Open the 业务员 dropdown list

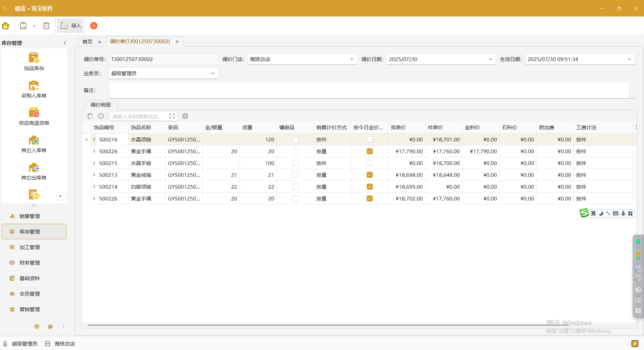(x=213, y=73)
